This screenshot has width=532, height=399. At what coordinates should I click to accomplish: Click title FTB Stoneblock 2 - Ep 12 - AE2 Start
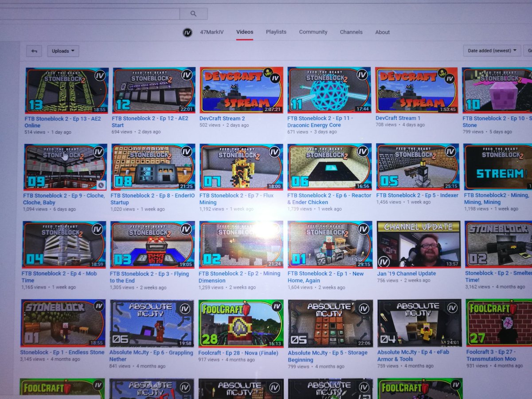pyautogui.click(x=150, y=122)
